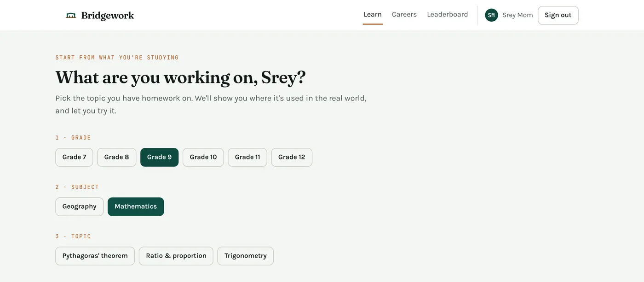644x282 pixels.
Task: Choose the Pythagoras' theorem topic
Action: point(95,256)
